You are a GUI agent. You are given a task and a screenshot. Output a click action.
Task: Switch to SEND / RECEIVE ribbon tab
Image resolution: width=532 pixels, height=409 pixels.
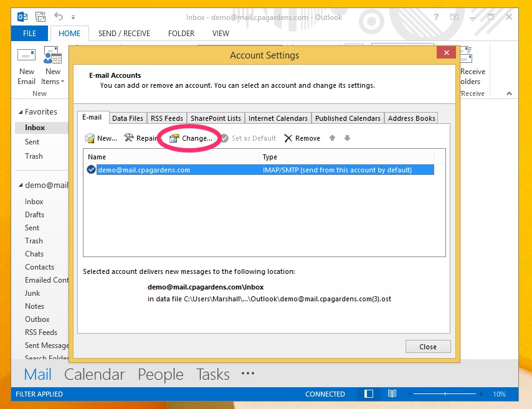coord(124,33)
